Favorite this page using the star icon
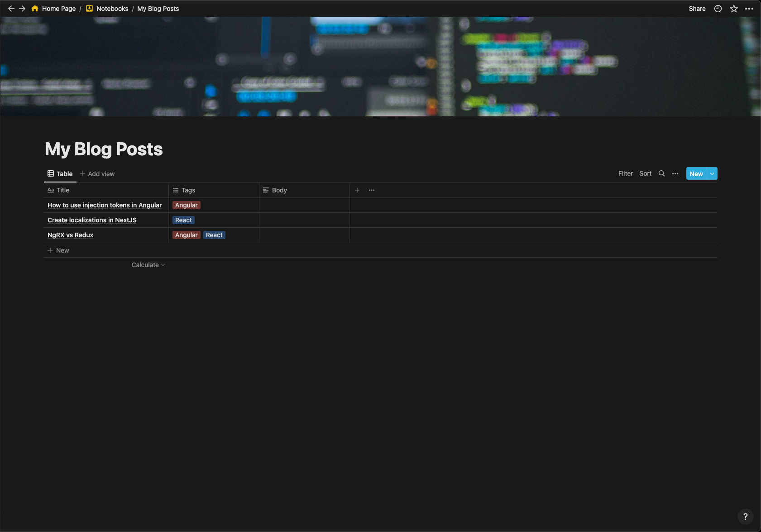The height and width of the screenshot is (532, 761). point(733,8)
